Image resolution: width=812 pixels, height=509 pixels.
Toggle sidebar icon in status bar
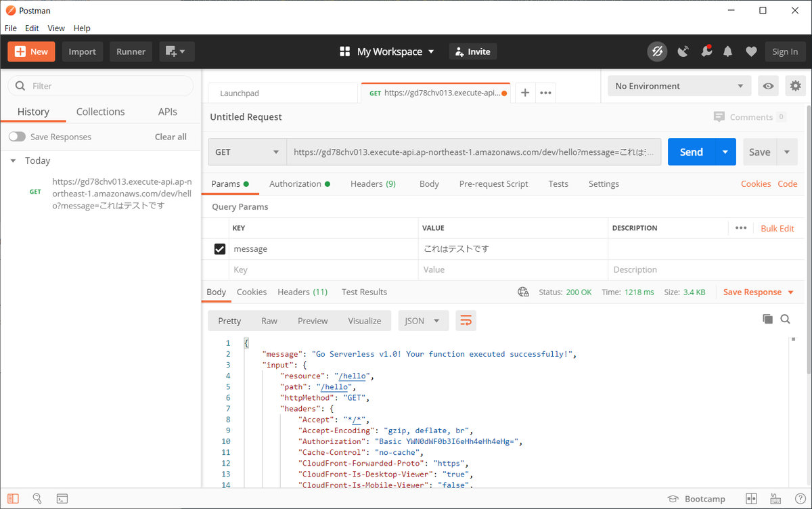coord(14,499)
